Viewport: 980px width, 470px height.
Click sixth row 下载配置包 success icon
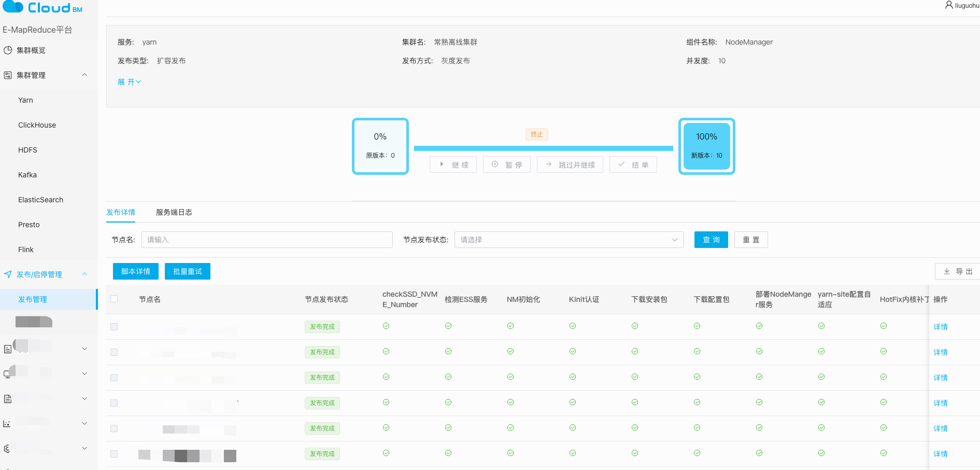pos(697,453)
